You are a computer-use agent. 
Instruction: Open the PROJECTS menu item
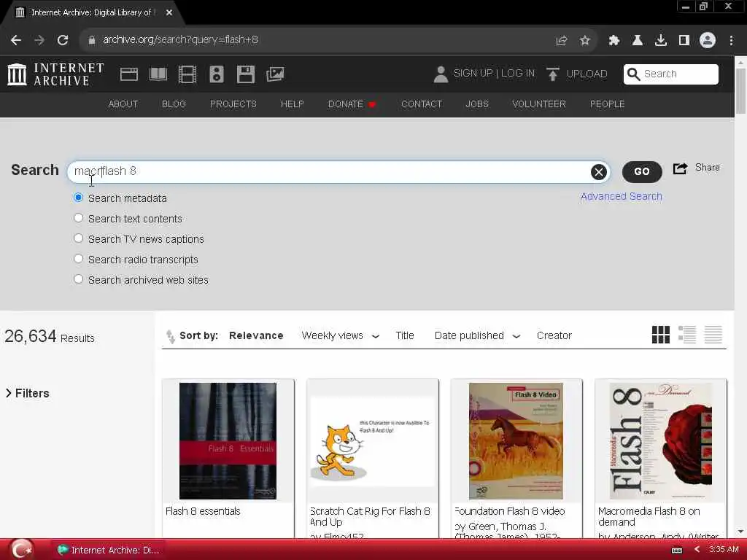(x=233, y=104)
